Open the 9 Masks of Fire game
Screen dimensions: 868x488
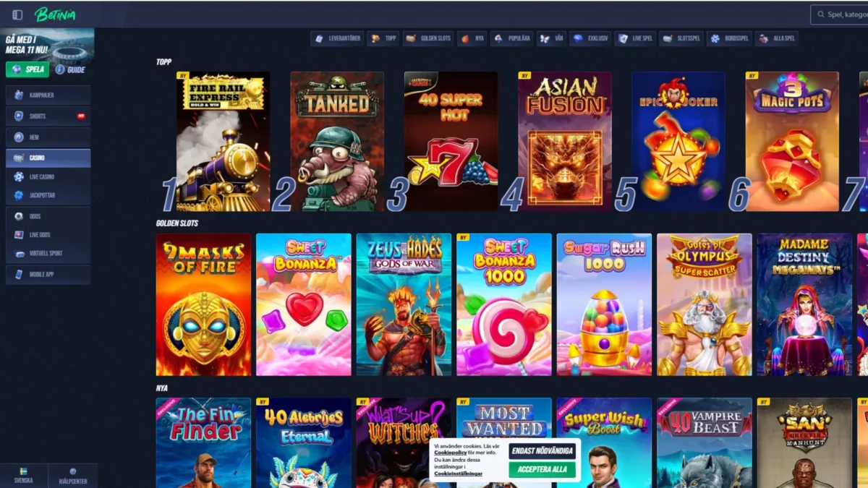coord(203,304)
